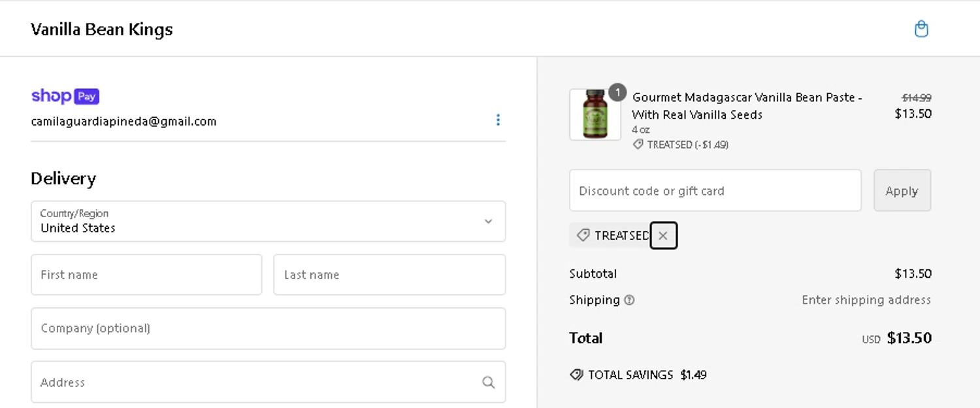Click the Total Savings tag icon
Image resolution: width=980 pixels, height=408 pixels.
point(576,375)
